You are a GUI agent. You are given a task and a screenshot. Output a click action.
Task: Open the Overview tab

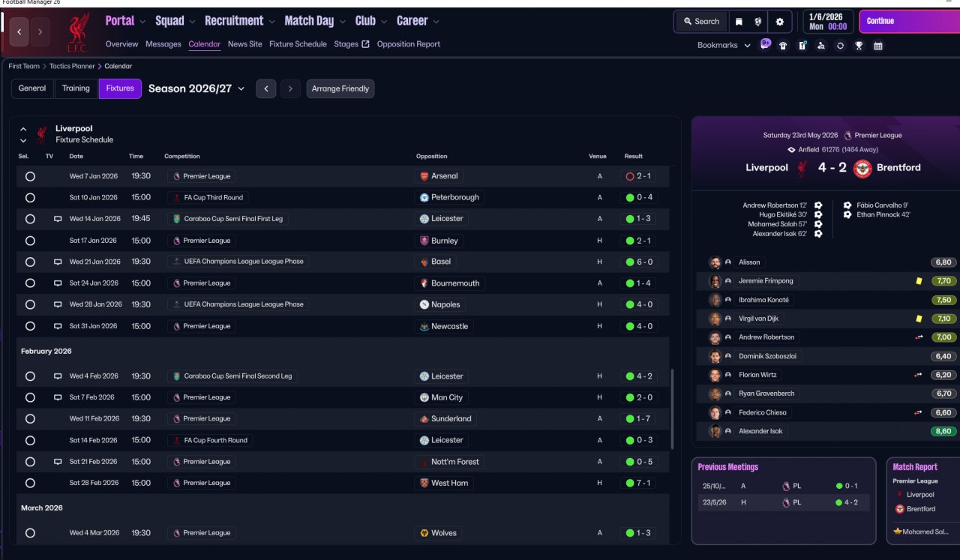(122, 44)
